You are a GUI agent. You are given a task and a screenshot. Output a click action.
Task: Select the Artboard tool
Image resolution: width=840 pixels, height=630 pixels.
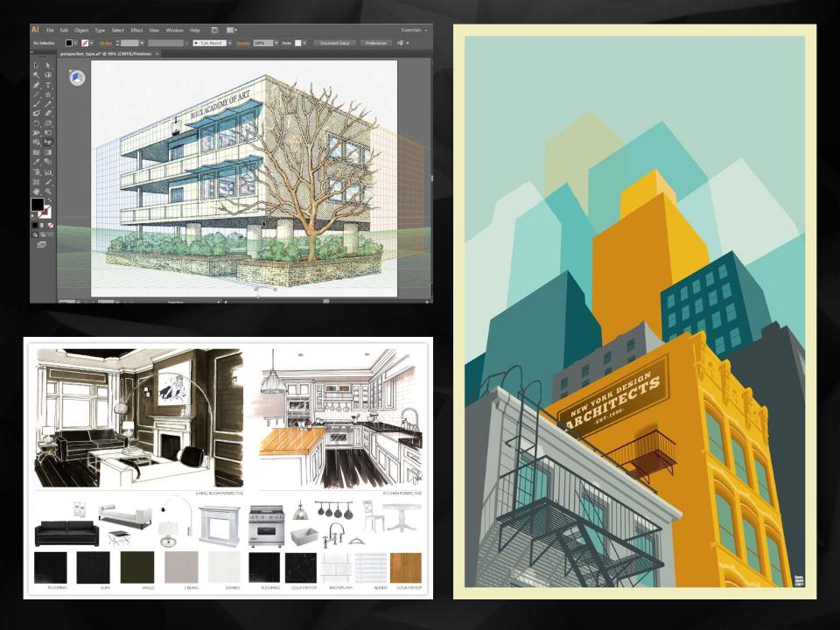tap(37, 181)
